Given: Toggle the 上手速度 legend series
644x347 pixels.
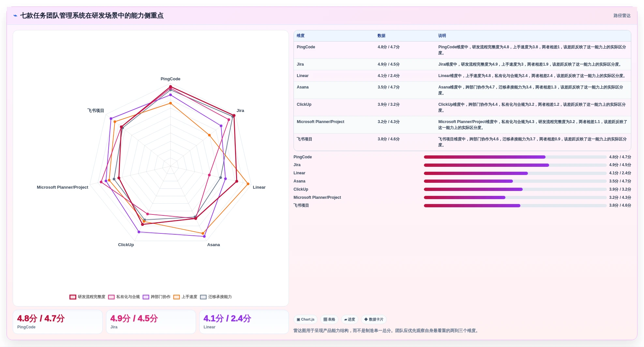Looking at the screenshot, I should tap(185, 297).
